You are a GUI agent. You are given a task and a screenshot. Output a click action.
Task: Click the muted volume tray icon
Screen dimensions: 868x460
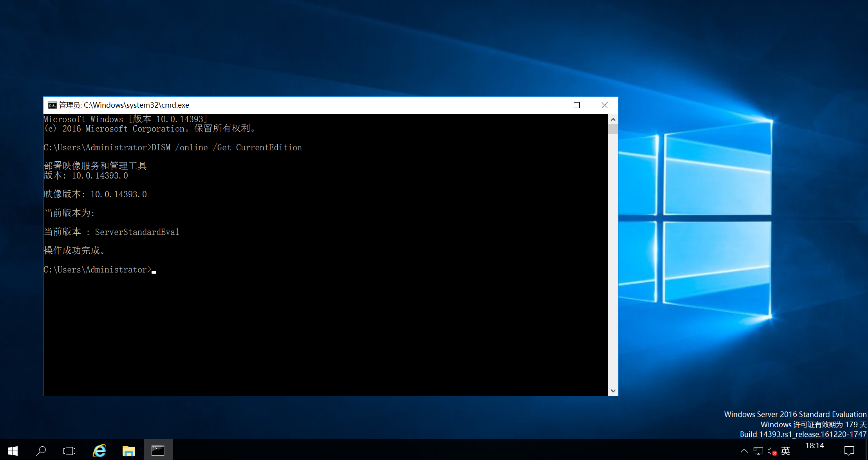[x=772, y=451]
